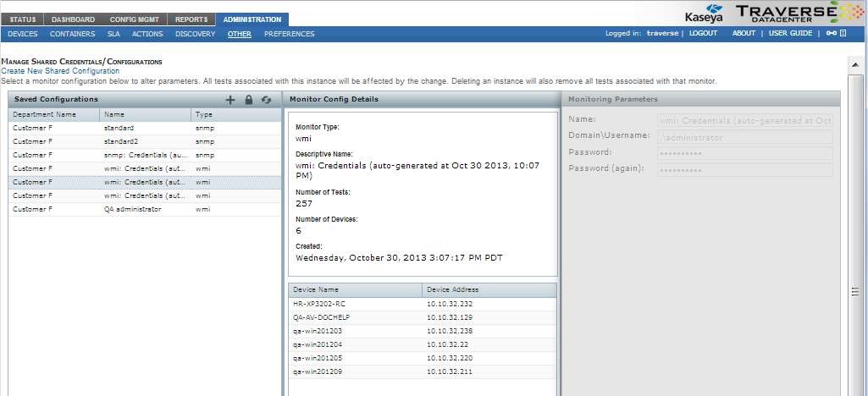
Task: Click the refresh icon in Saved Configurations
Action: 266,100
